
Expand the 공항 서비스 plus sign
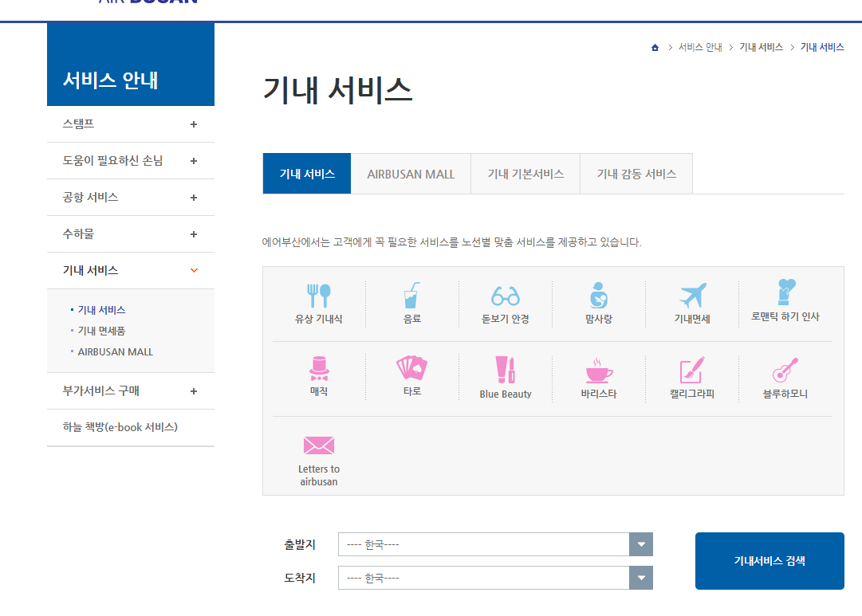(194, 198)
